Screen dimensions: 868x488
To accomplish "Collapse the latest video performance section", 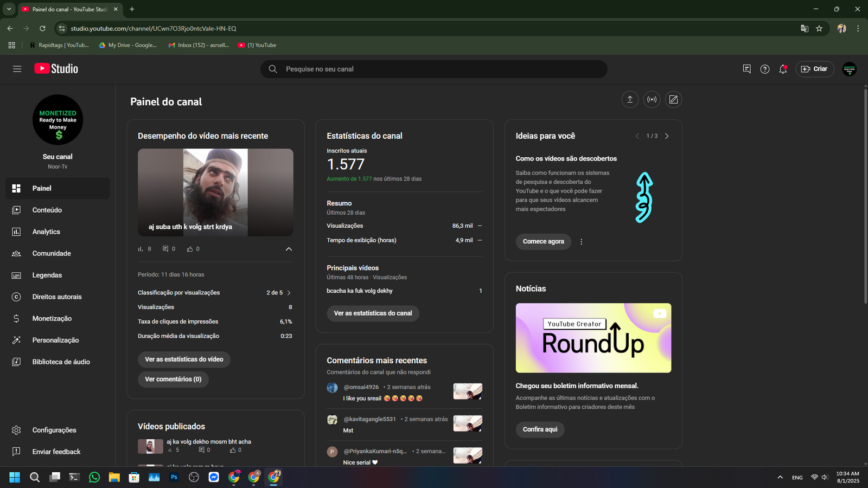I will 289,249.
